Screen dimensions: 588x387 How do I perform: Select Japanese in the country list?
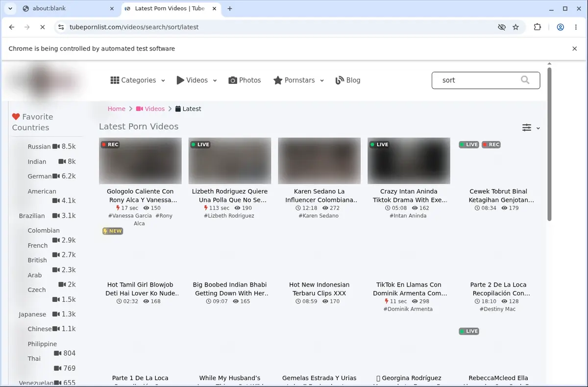[x=32, y=314]
